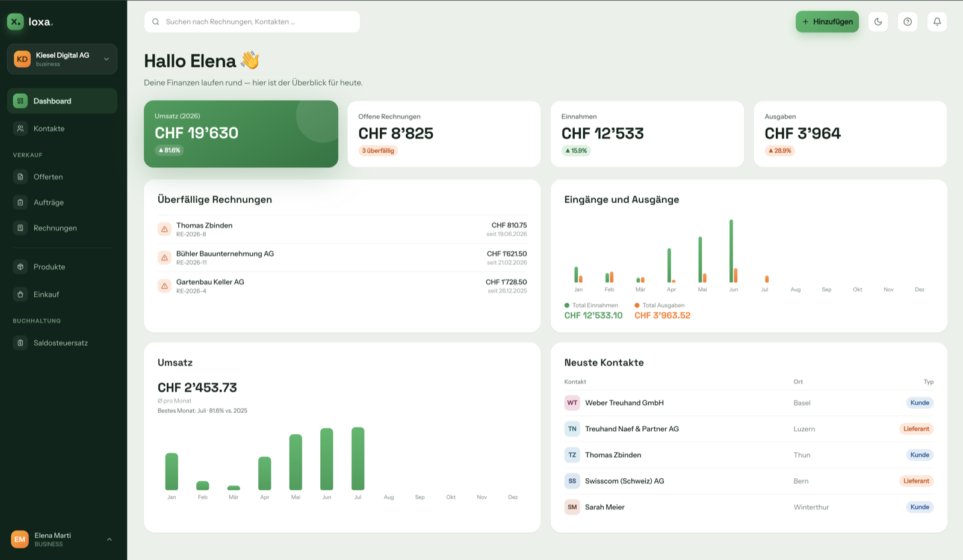The image size is (963, 560).
Task: Open Einkauf section
Action: [62, 295]
